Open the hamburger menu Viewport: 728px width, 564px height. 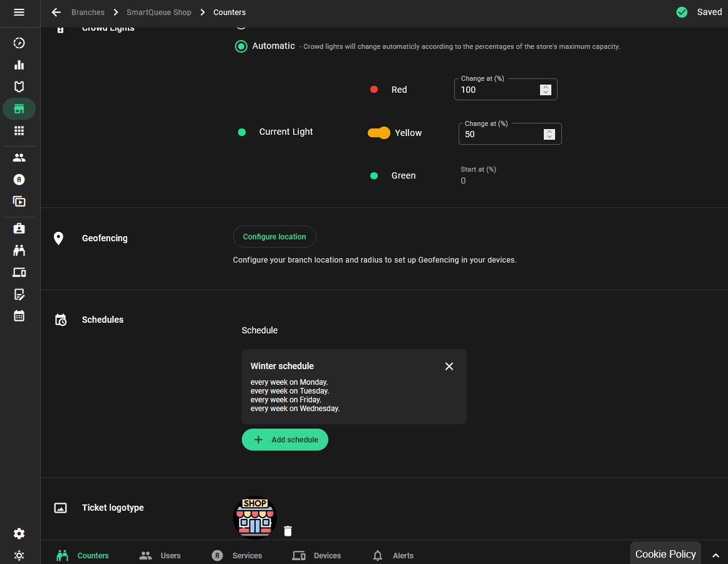[19, 12]
